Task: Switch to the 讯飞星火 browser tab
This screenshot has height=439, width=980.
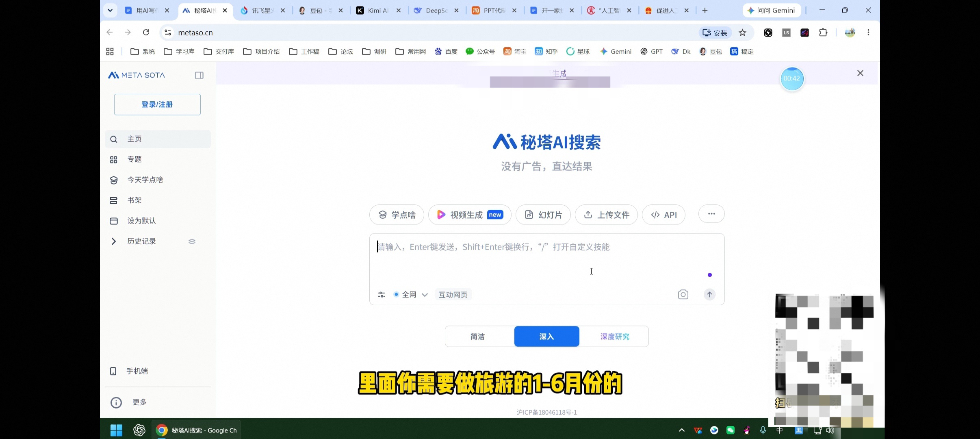Action: 262,11
